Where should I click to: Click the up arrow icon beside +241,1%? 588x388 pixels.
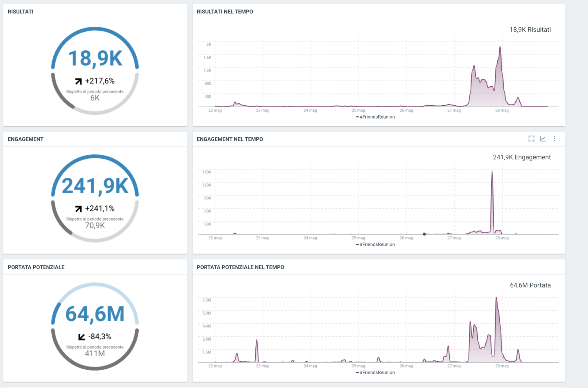tap(78, 209)
